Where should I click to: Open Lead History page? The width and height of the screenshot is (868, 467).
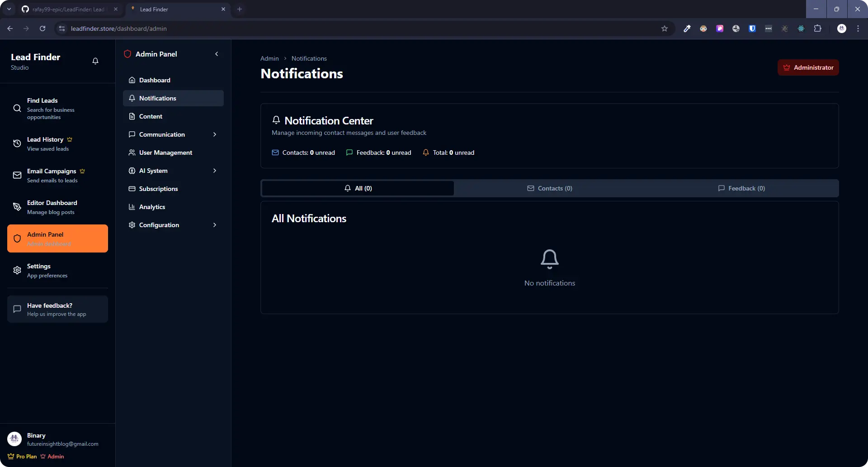coord(57,143)
